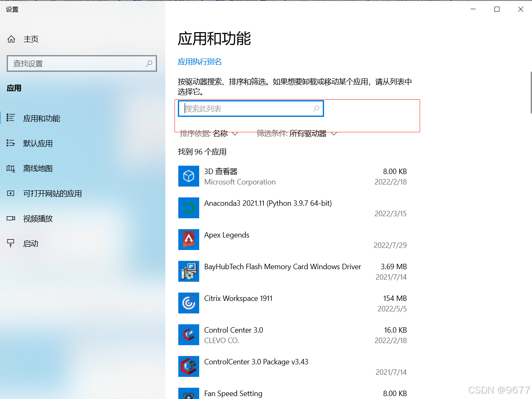Click 主页 home label
This screenshot has height=399, width=532.
[31, 39]
